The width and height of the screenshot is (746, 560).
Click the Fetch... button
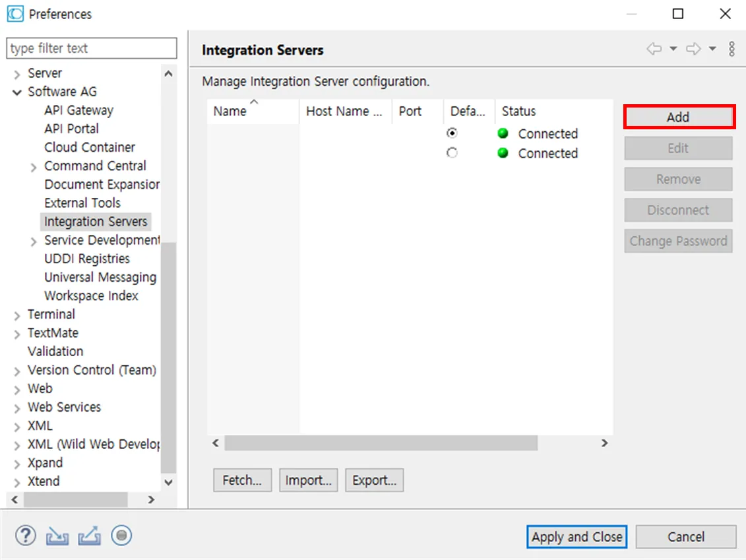(242, 480)
